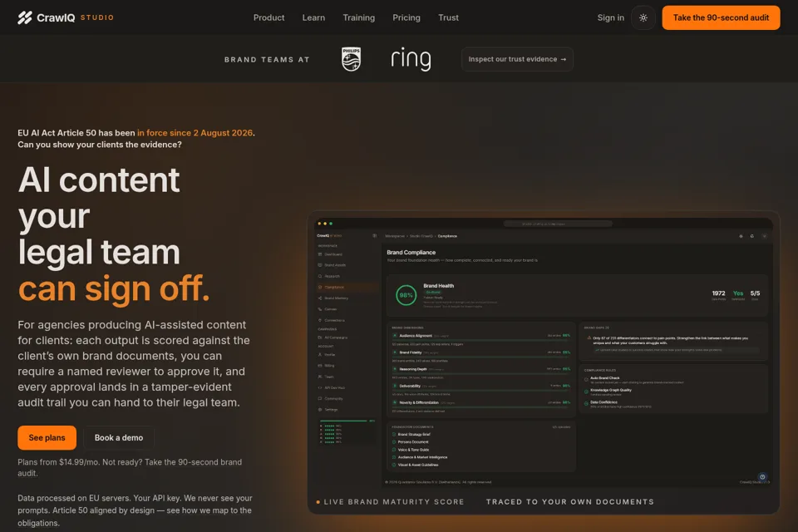
Task: Click the Brand Assets icon in preview sidebar
Action: (x=320, y=265)
